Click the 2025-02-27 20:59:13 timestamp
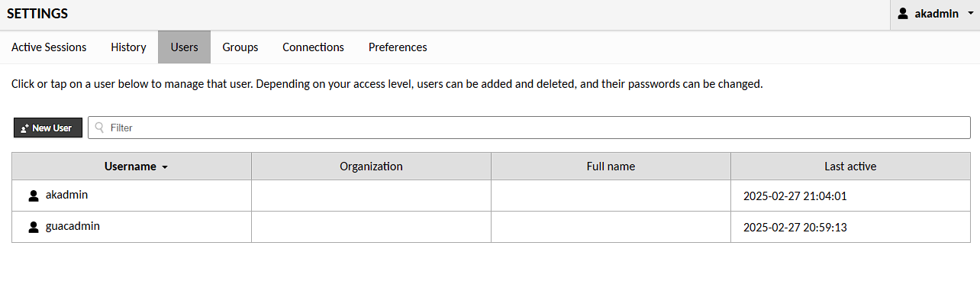Screen dimensions: 980x291 (x=795, y=228)
